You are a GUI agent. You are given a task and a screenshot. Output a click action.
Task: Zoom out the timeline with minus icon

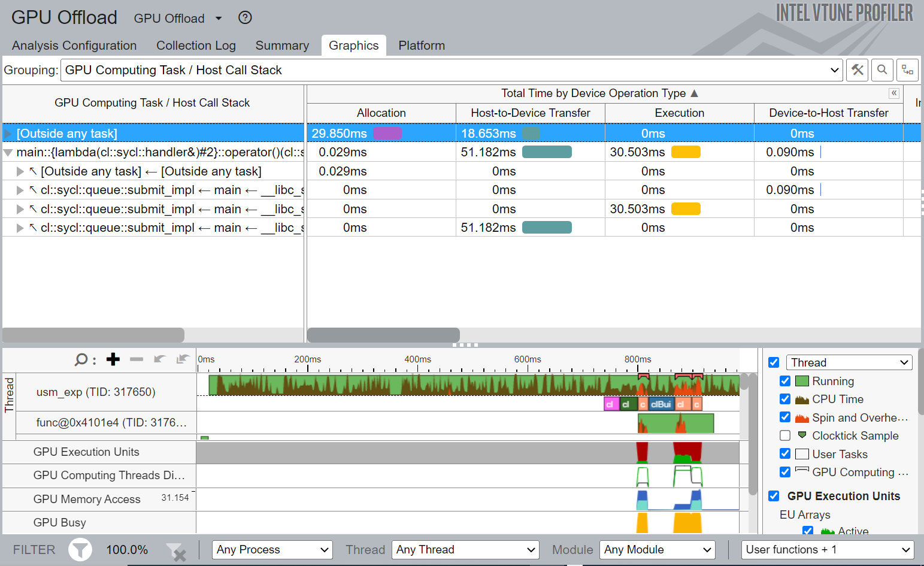point(137,359)
